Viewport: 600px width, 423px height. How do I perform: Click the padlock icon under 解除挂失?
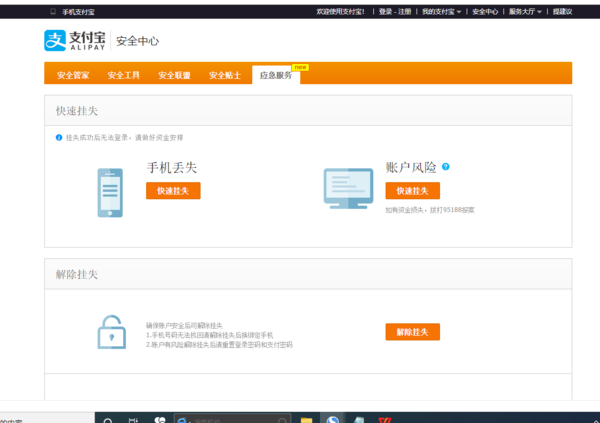point(111,331)
